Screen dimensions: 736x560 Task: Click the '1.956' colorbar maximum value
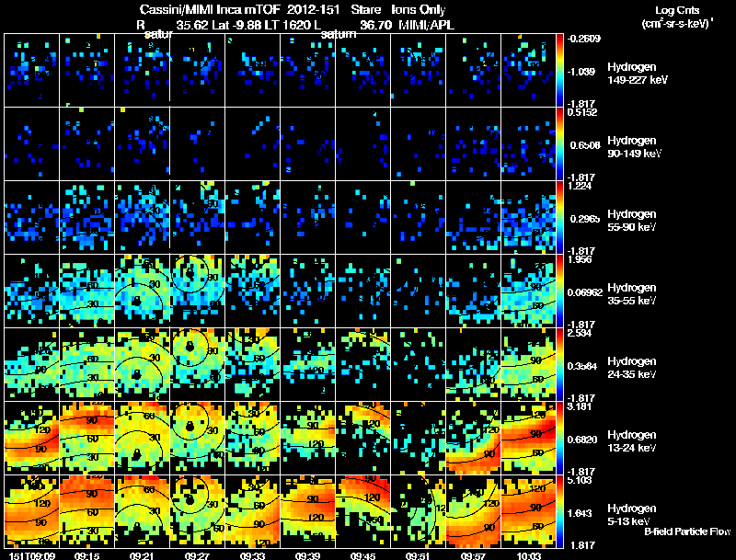(580, 259)
